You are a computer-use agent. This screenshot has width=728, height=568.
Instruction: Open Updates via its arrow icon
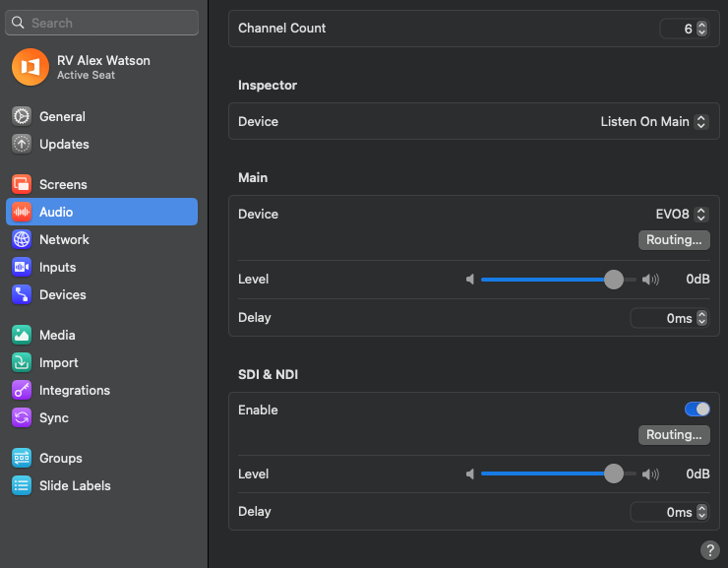tap(22, 144)
